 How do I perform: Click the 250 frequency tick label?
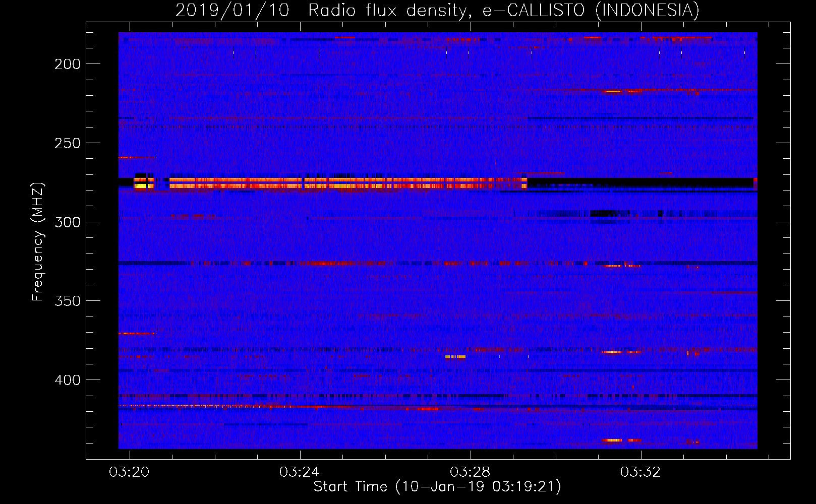68,143
